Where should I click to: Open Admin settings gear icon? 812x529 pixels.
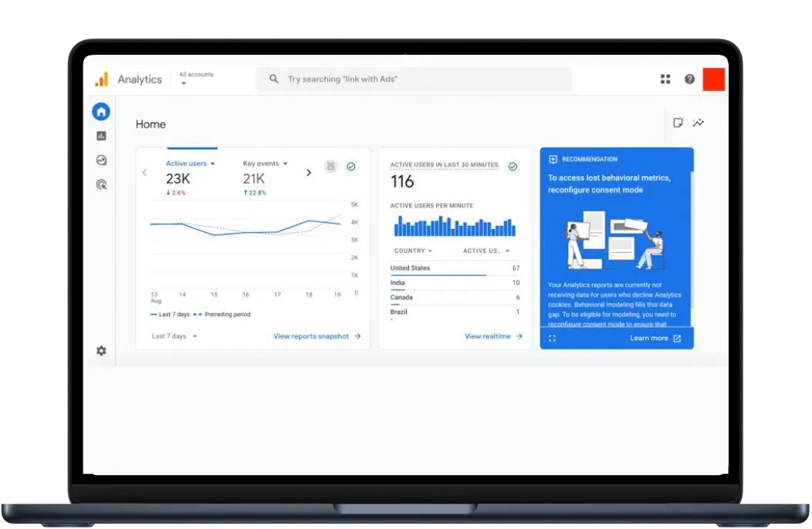click(102, 350)
